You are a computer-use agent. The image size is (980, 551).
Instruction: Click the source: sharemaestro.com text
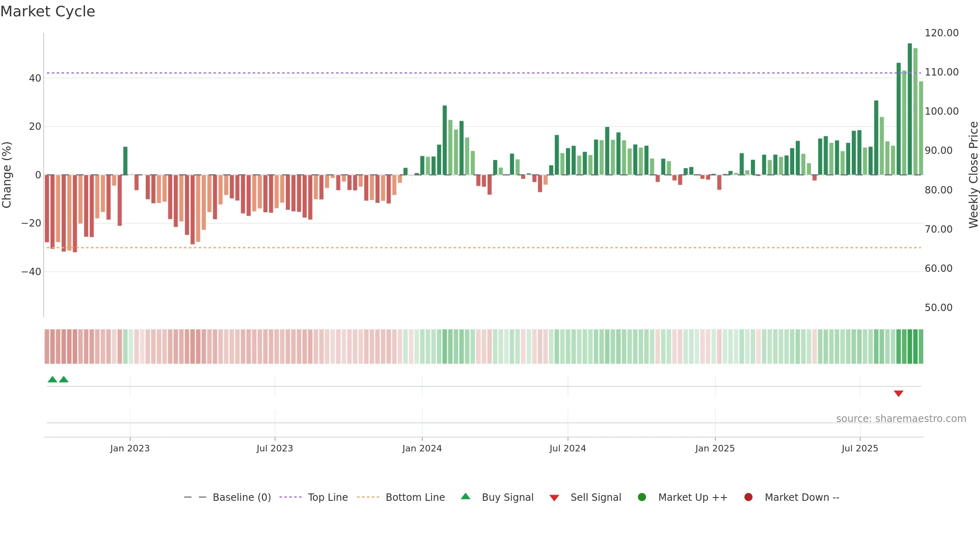click(x=901, y=418)
